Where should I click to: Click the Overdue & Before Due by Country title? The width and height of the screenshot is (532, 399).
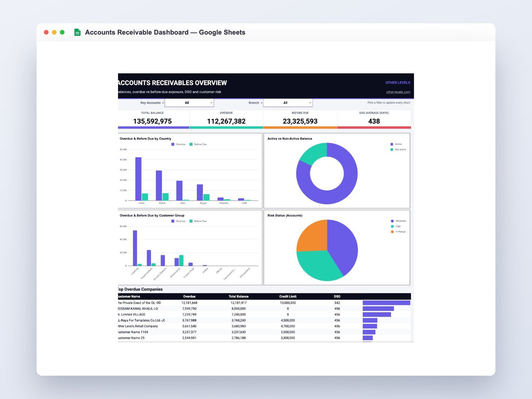(x=145, y=138)
